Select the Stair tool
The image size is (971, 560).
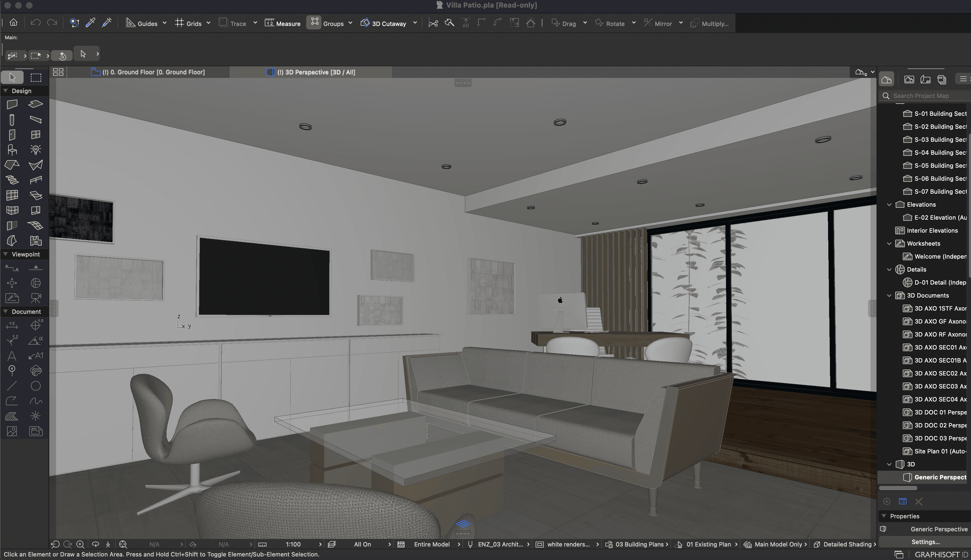(12, 180)
